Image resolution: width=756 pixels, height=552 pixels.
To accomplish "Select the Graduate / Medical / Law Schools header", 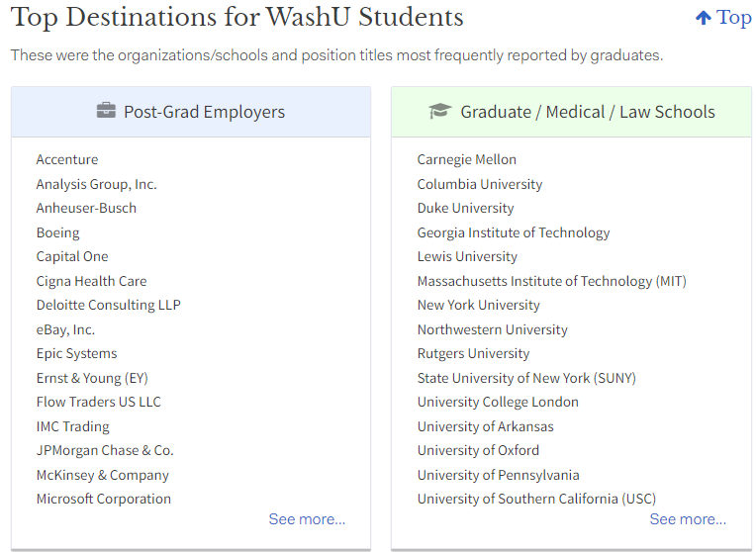I will [x=571, y=112].
